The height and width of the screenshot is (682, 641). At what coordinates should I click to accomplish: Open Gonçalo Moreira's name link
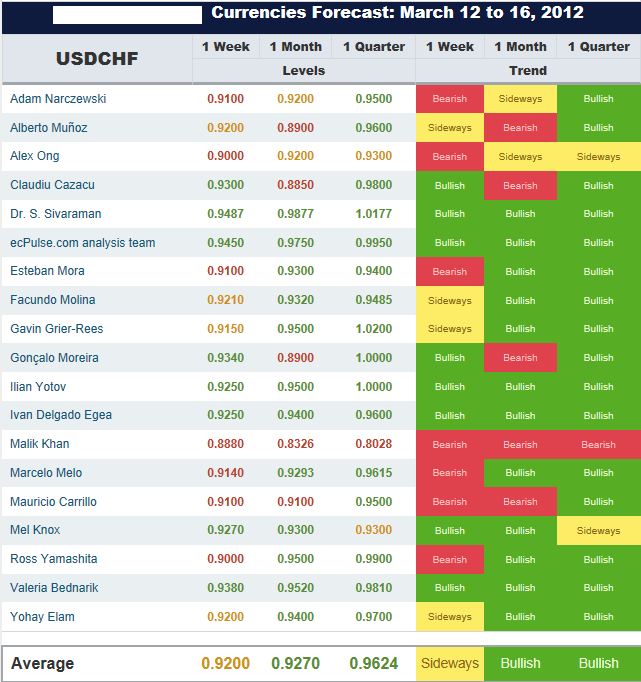click(x=54, y=358)
